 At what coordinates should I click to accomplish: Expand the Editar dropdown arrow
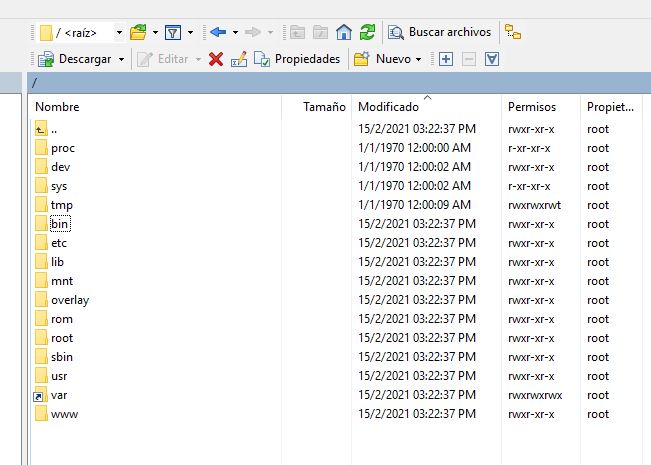198,59
